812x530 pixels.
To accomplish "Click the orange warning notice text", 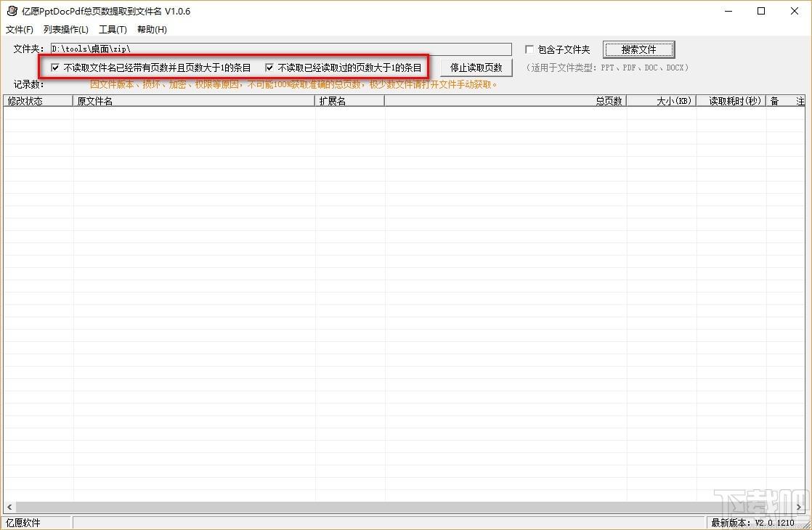I will 293,84.
